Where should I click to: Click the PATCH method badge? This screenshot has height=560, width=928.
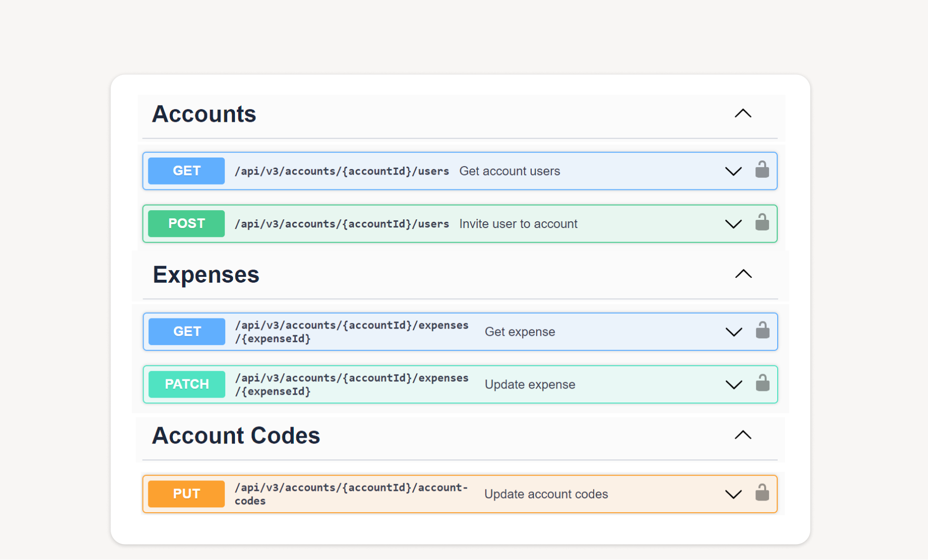coord(187,384)
